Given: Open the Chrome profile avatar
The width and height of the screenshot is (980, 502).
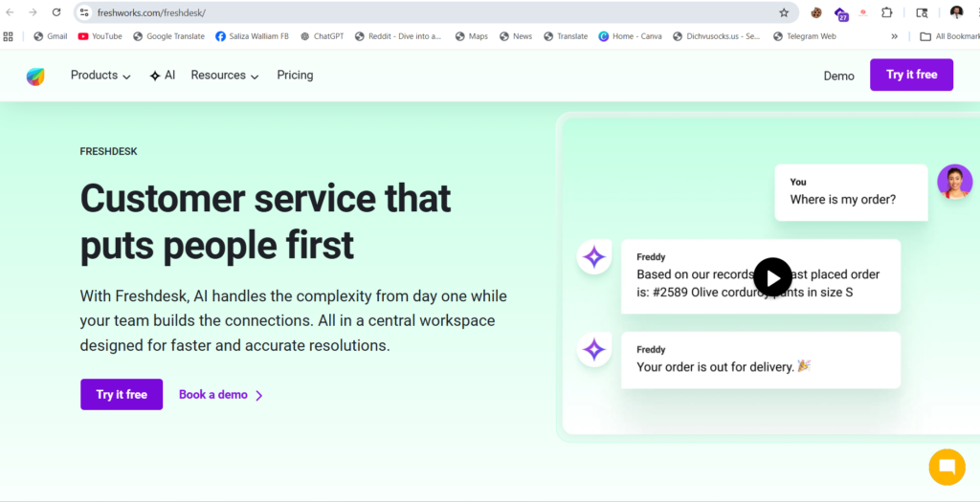Looking at the screenshot, I should (956, 12).
